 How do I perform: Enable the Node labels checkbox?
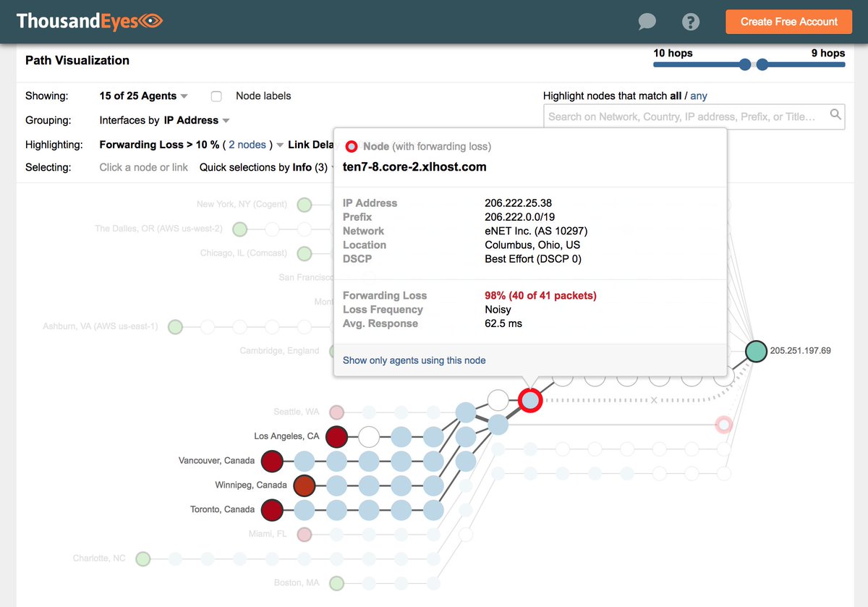(x=216, y=95)
